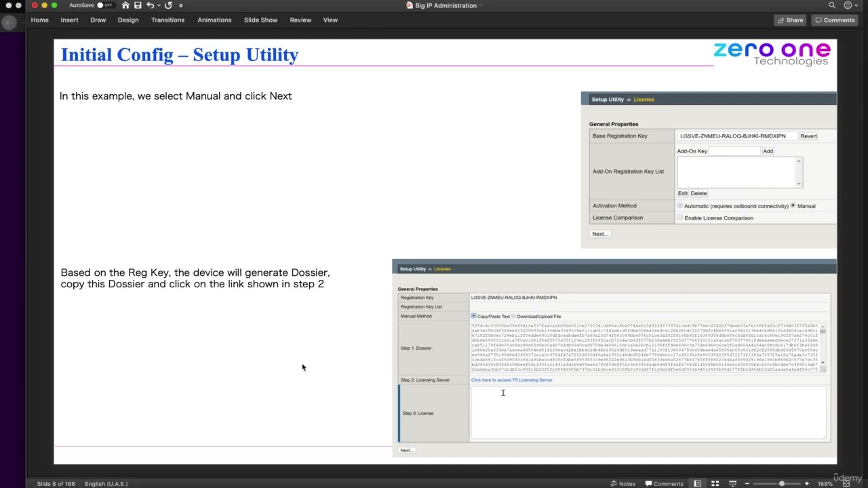Click inside the Step 3 License text area
This screenshot has width=868, height=488.
coord(648,413)
